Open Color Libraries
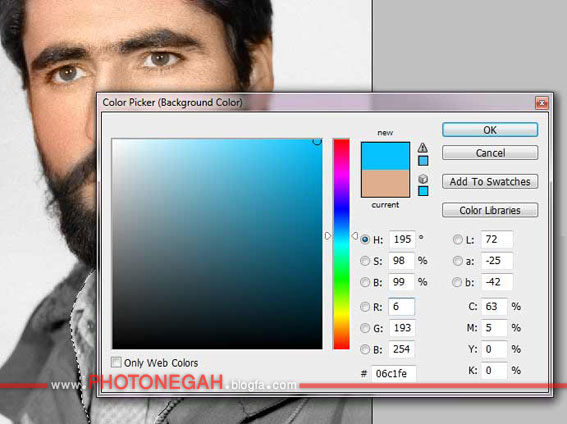Viewport: 567px width, 424px height. pyautogui.click(x=490, y=210)
